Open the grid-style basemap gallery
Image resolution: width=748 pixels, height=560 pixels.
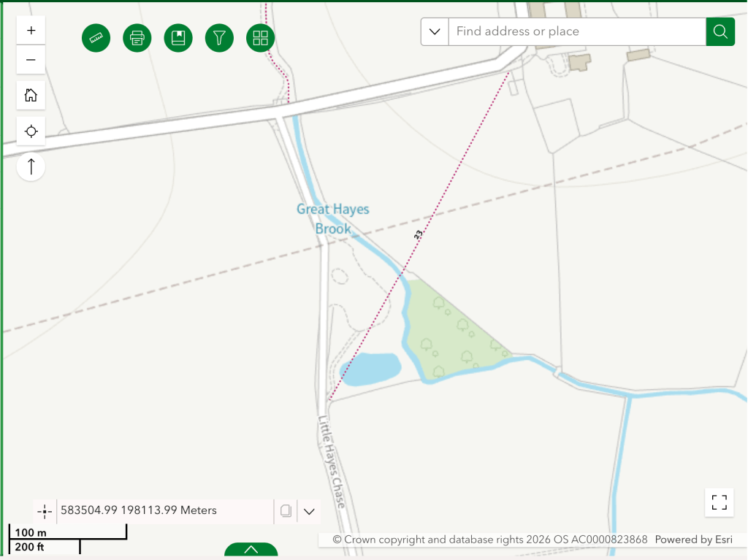pyautogui.click(x=261, y=38)
